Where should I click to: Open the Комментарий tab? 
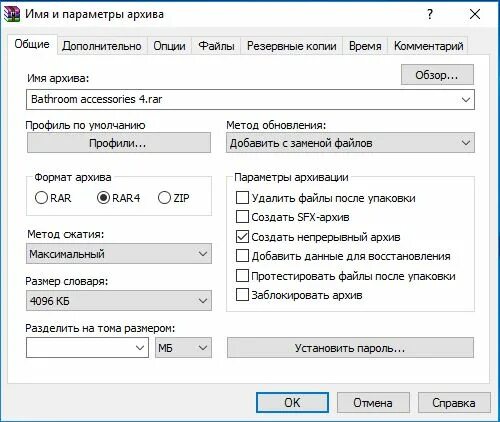pos(429,46)
